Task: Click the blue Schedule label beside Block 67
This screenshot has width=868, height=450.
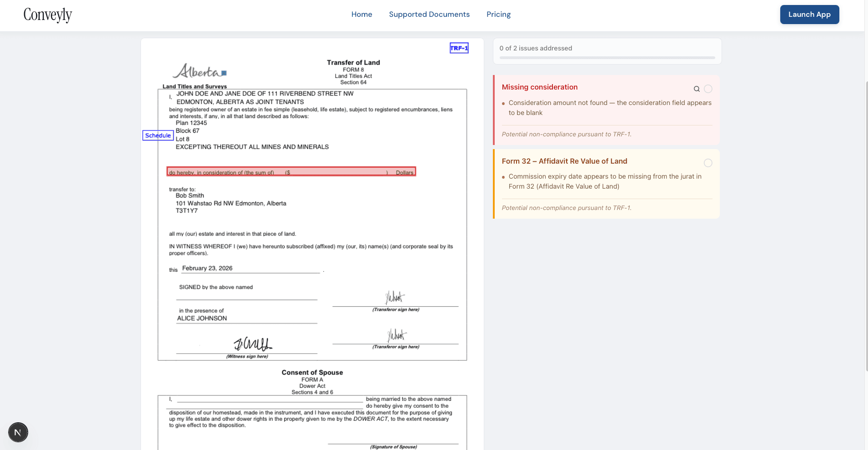Action: click(x=158, y=135)
